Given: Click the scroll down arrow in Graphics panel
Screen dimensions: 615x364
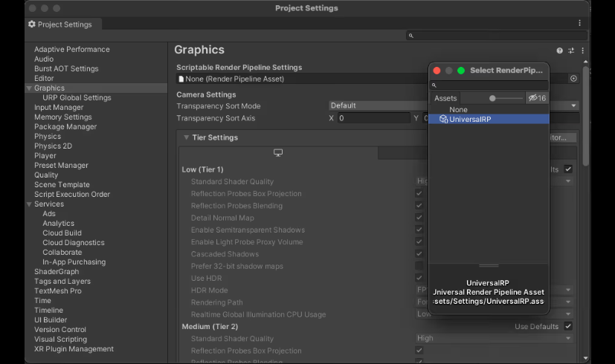Looking at the screenshot, I should (x=585, y=358).
